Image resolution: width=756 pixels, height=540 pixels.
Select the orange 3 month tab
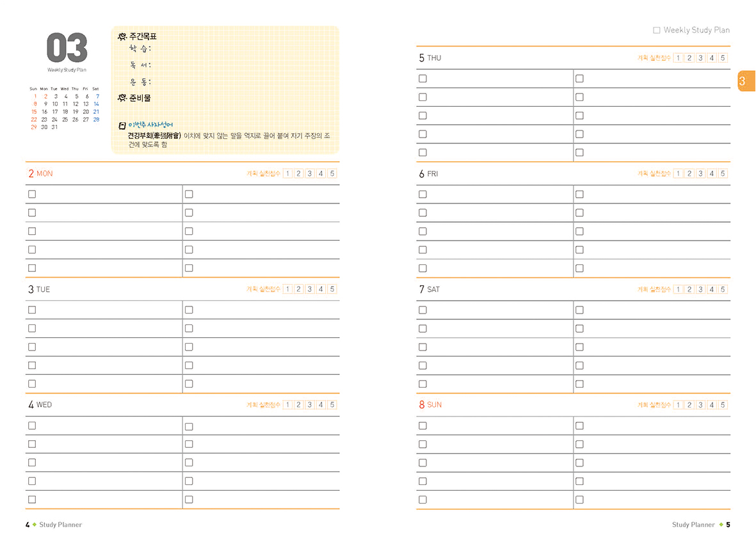(744, 81)
